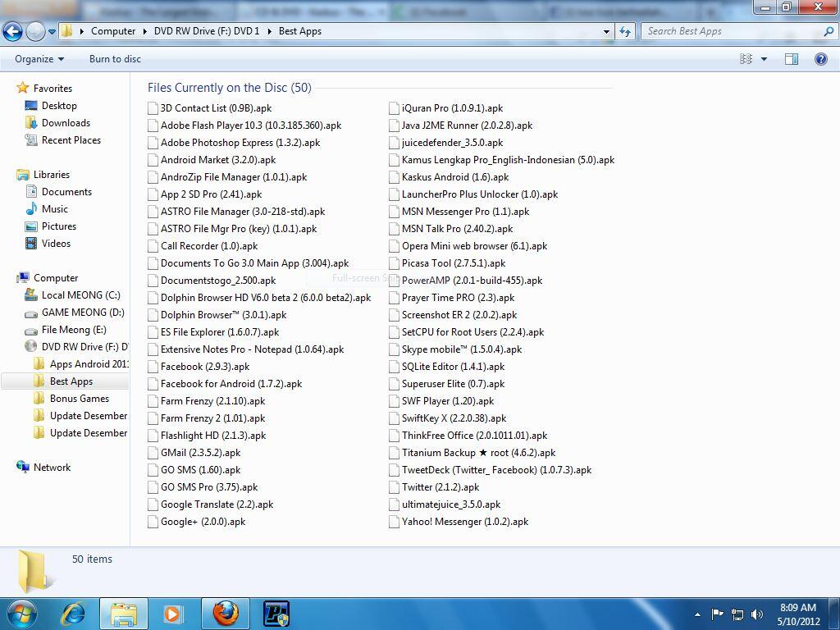840x630 pixels.
Task: Click the Forward navigation arrow button
Action: pyautogui.click(x=35, y=32)
